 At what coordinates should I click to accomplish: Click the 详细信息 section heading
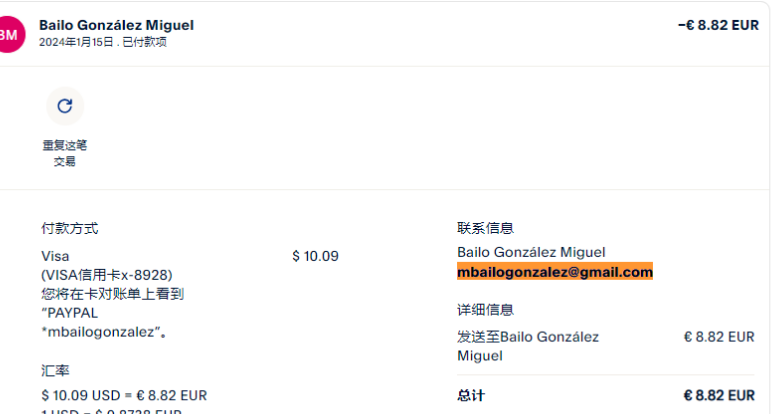[485, 310]
